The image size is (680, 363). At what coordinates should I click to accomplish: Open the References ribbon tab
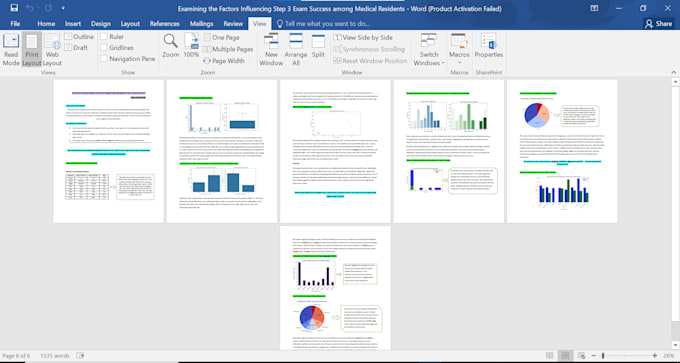(164, 24)
